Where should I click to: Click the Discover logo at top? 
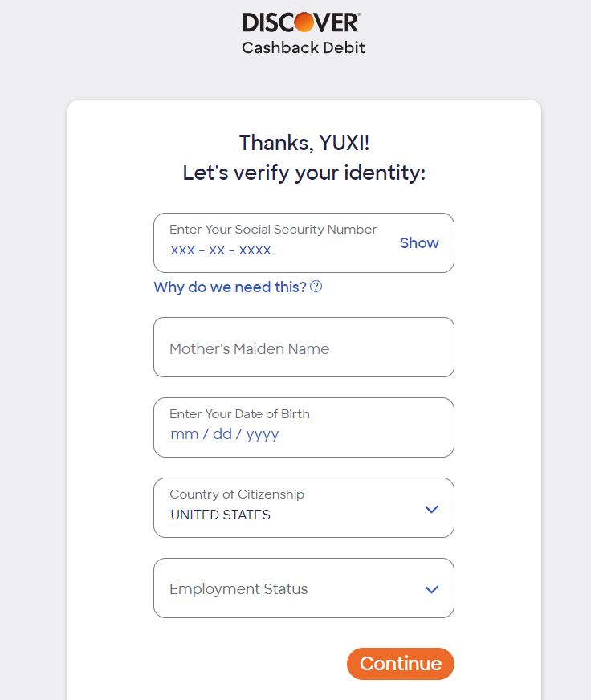pos(302,22)
